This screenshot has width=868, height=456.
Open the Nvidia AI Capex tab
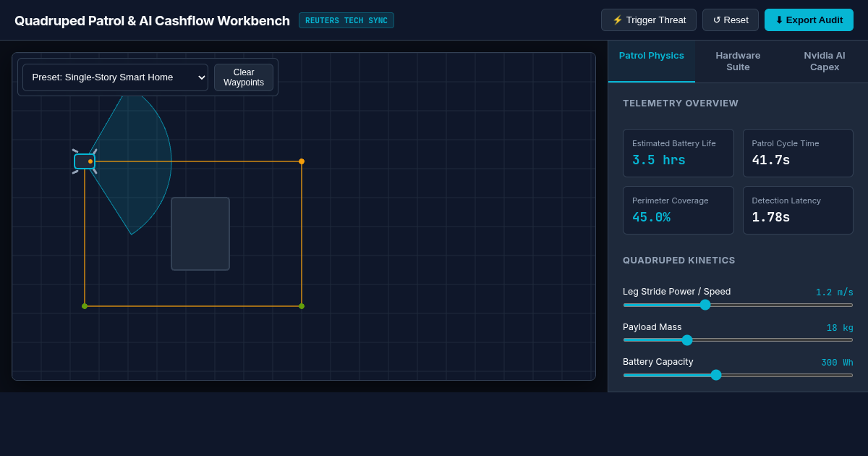tap(825, 62)
